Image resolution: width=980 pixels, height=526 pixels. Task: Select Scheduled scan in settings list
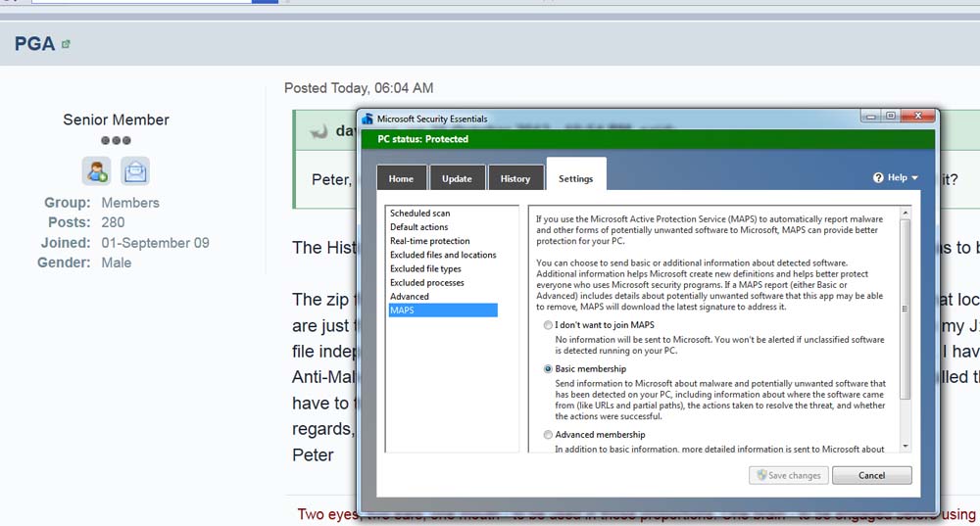click(x=419, y=213)
